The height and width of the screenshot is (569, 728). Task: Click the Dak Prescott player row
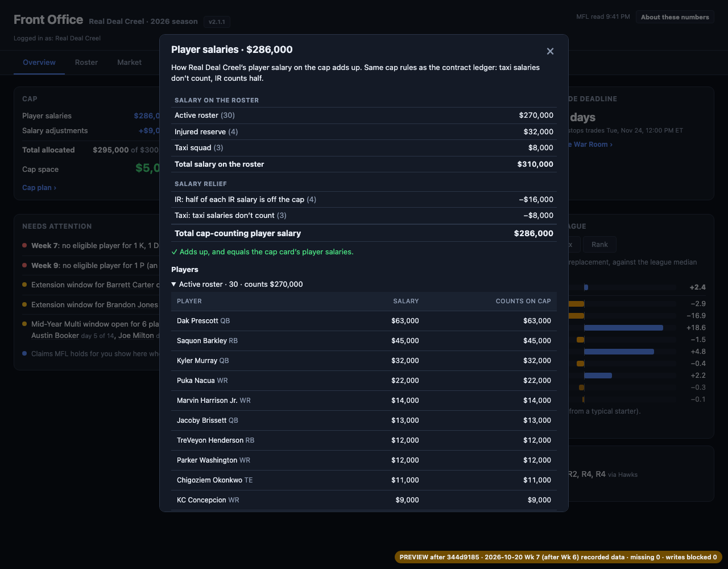364,321
